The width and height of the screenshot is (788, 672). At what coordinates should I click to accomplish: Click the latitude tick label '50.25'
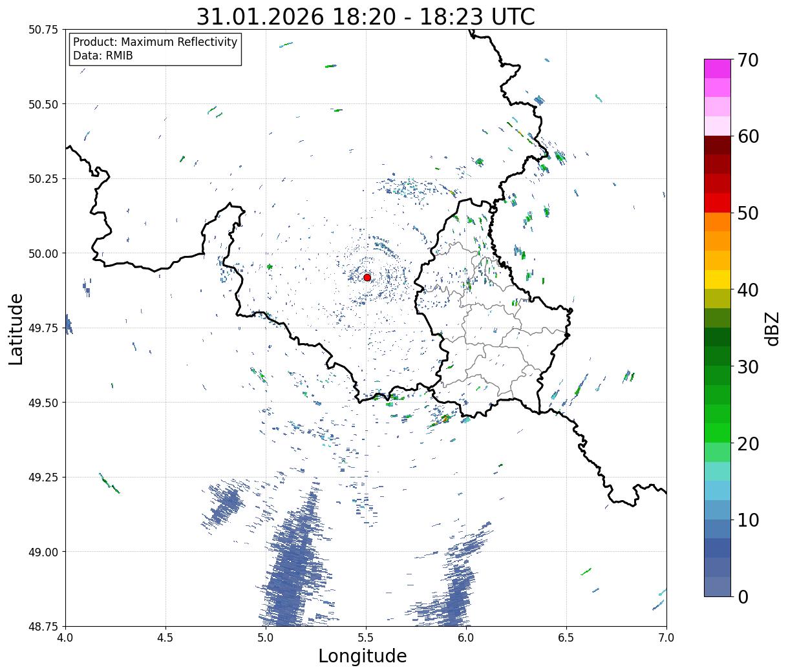click(x=43, y=179)
